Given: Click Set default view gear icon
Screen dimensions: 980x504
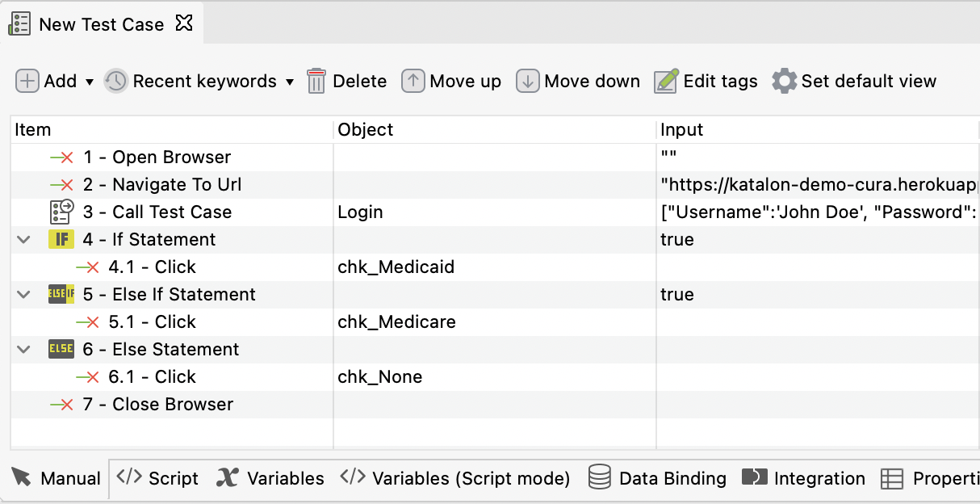Looking at the screenshot, I should tap(784, 81).
